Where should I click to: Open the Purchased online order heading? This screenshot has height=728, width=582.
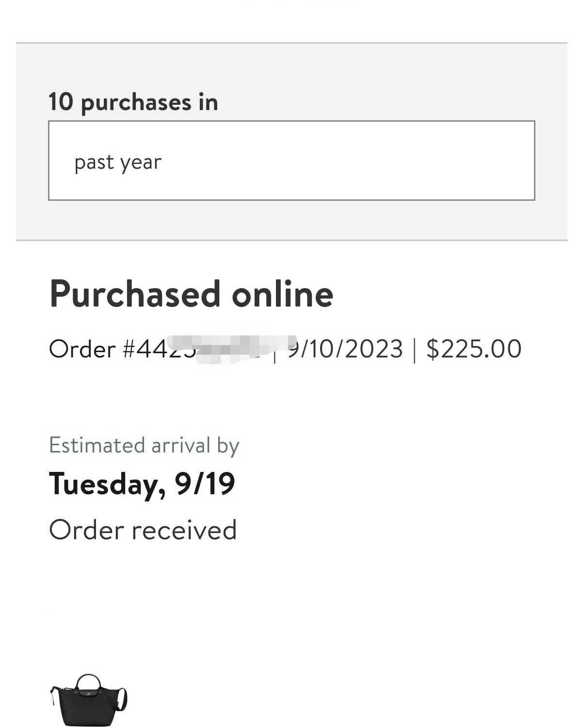pyautogui.click(x=191, y=294)
